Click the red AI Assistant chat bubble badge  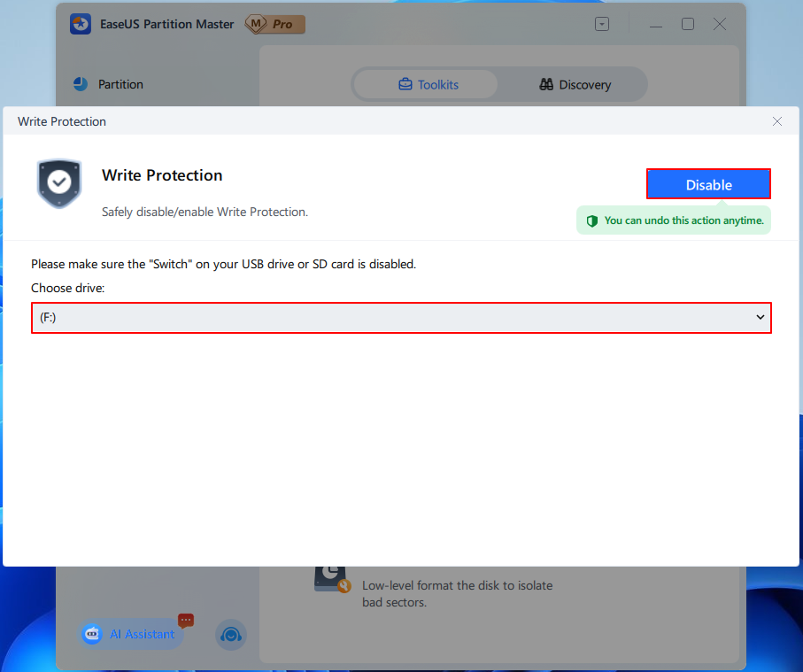pyautogui.click(x=185, y=621)
